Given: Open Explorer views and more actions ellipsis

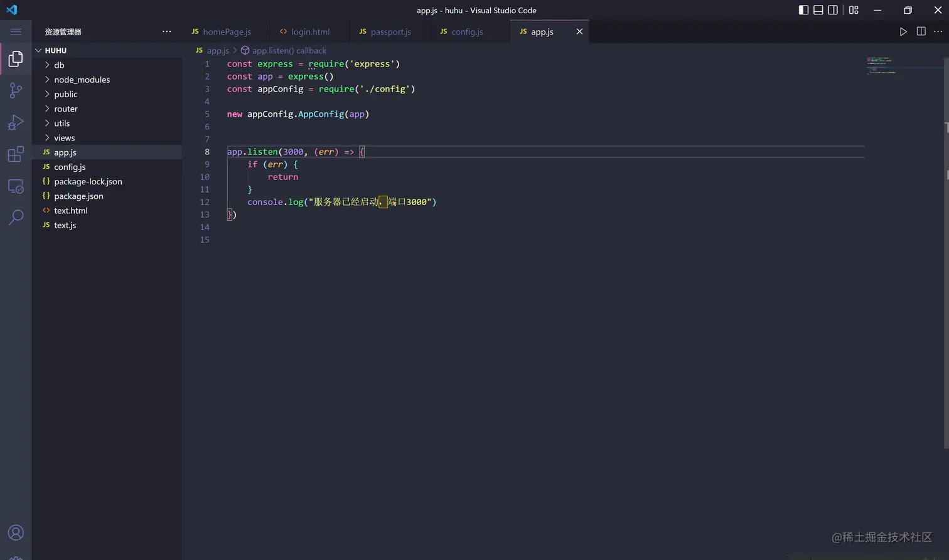Looking at the screenshot, I should [166, 31].
